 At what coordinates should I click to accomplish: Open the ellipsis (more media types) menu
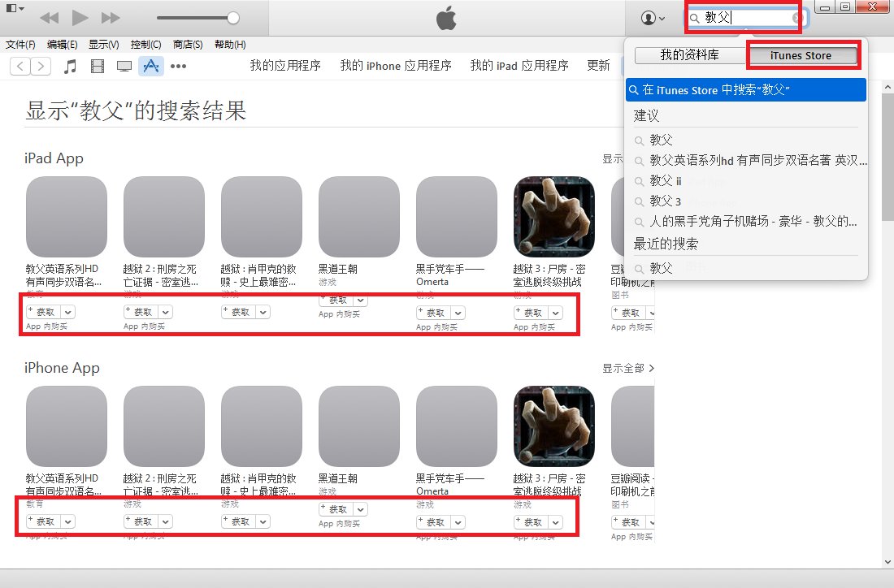click(178, 66)
